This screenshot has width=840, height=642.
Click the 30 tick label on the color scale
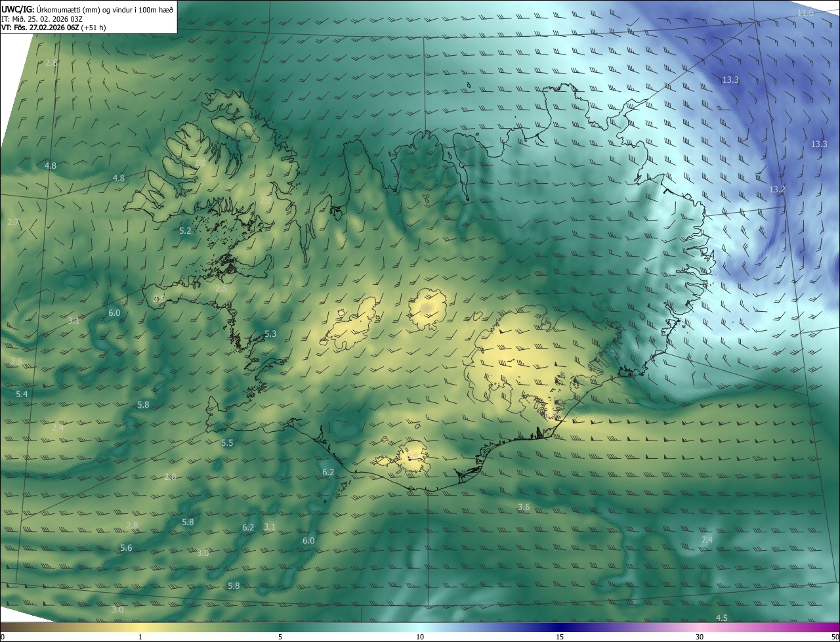coord(700,637)
